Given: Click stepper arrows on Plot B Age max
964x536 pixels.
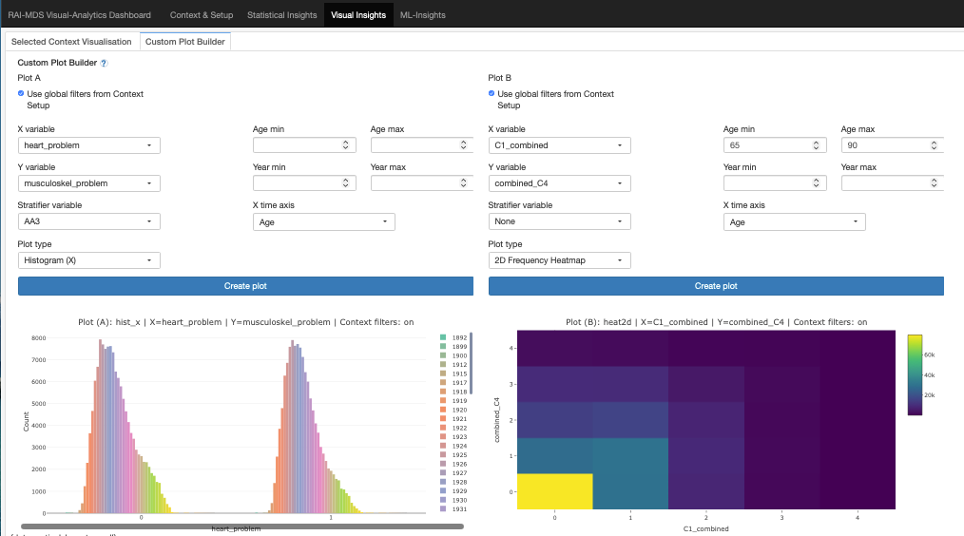Looking at the screenshot, I should [x=934, y=145].
